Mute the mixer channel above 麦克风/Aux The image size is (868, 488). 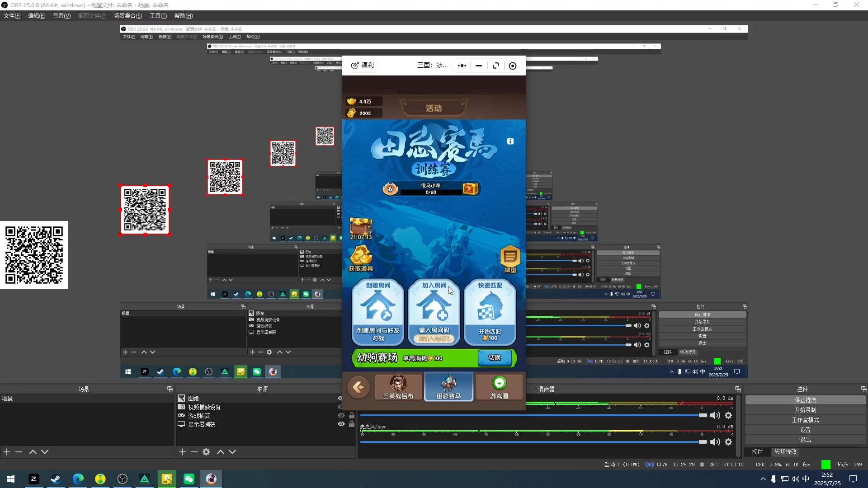(x=715, y=415)
